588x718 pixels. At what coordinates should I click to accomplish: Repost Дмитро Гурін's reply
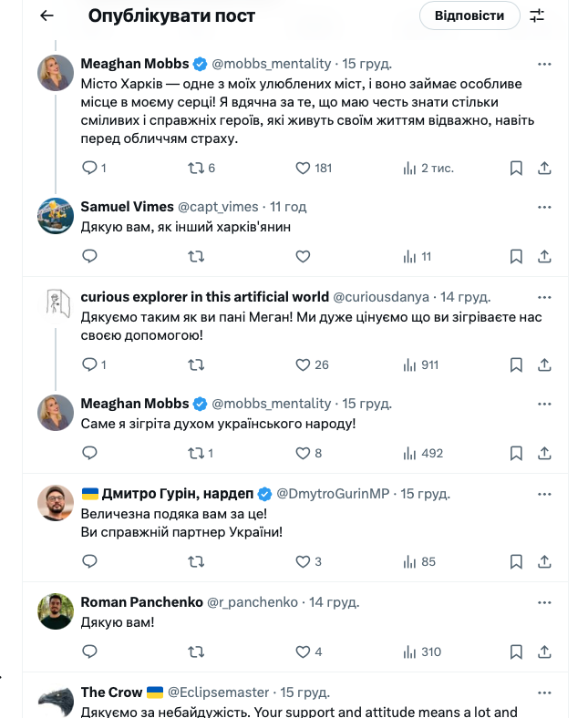(195, 561)
